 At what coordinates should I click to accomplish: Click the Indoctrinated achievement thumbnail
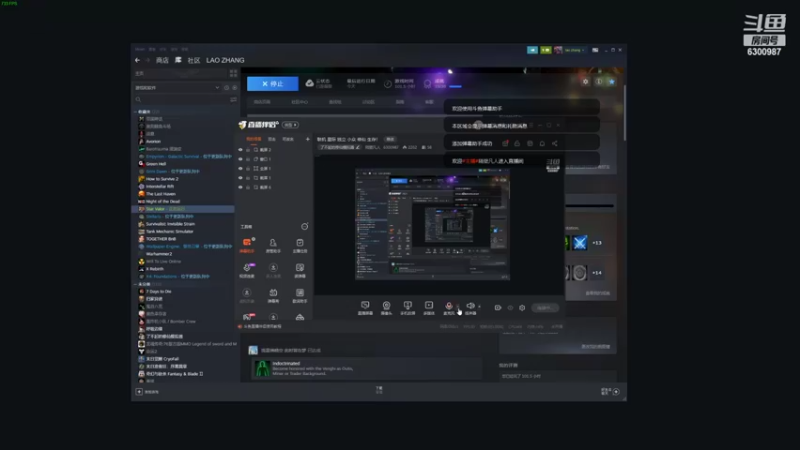click(x=262, y=368)
